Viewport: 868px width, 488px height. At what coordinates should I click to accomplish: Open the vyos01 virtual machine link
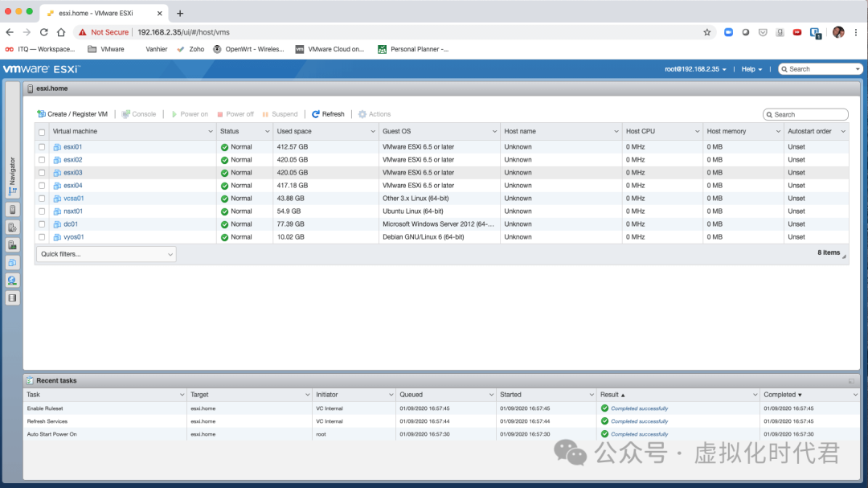pyautogui.click(x=74, y=237)
